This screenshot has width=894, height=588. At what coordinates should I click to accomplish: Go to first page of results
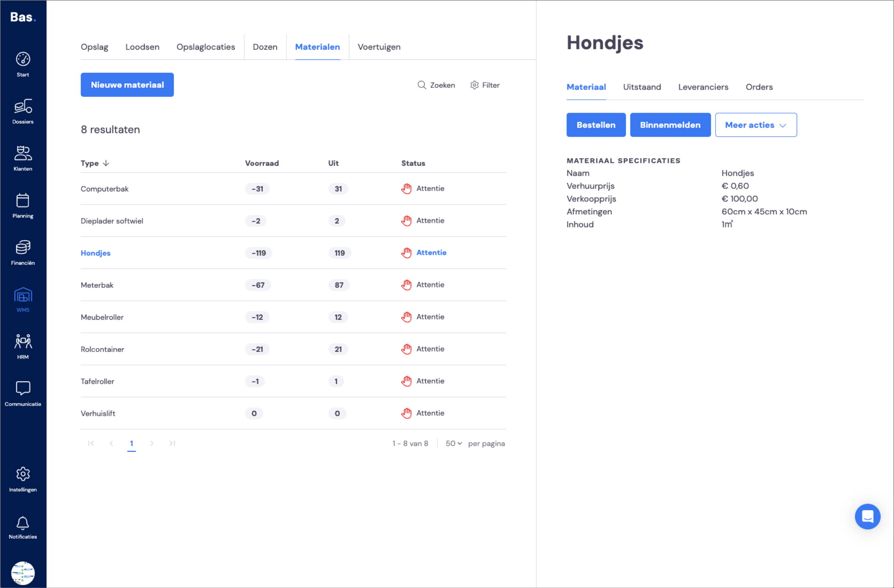pos(91,443)
